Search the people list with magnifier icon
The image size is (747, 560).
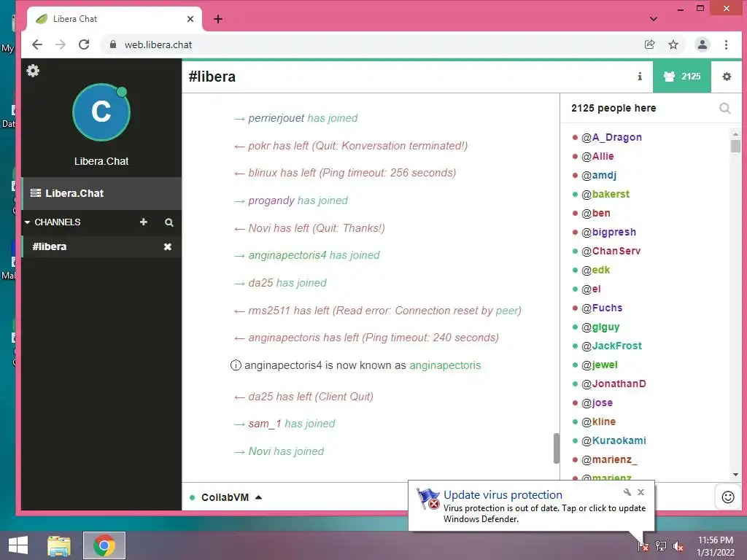pos(724,108)
